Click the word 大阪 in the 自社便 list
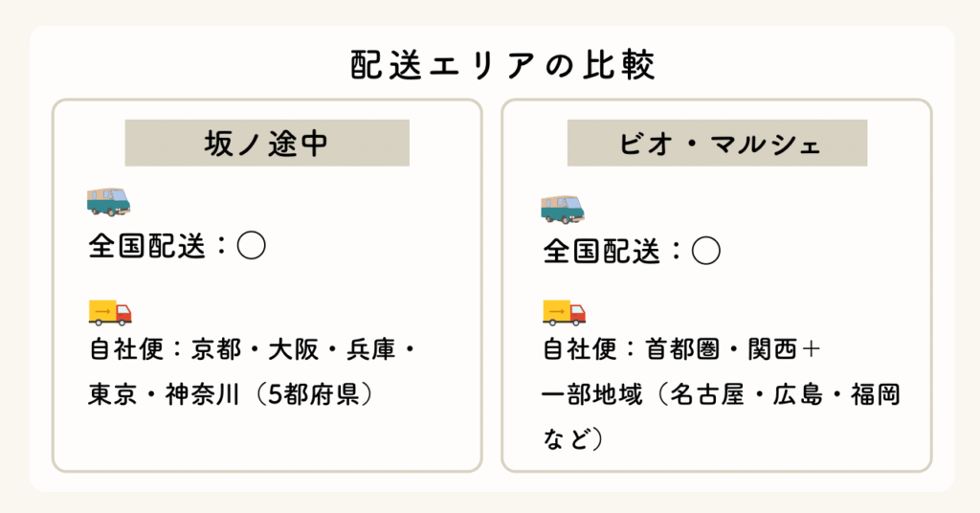Screen dimensions: 980x513 294,350
